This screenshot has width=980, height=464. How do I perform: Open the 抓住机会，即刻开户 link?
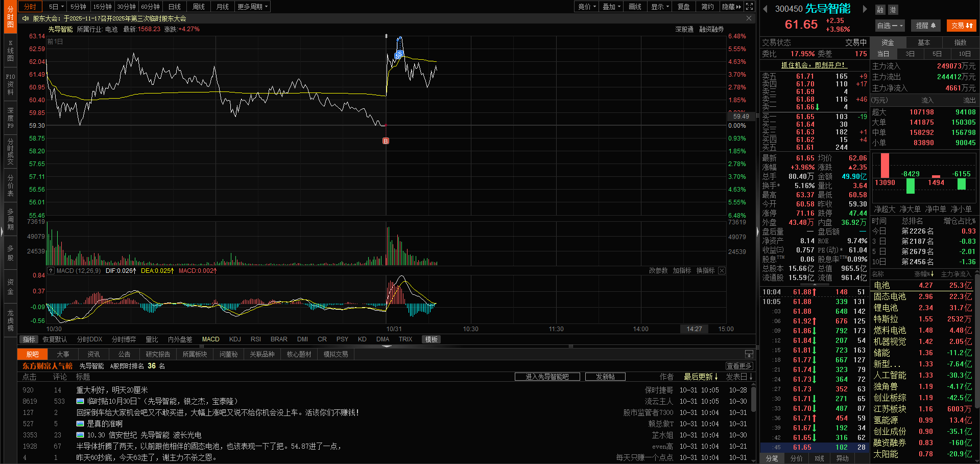(814, 65)
